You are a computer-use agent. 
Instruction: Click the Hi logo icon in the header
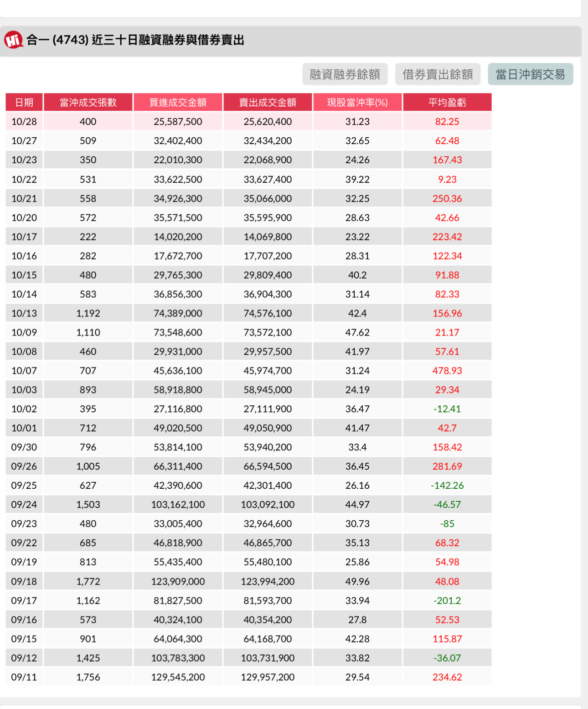coord(13,41)
